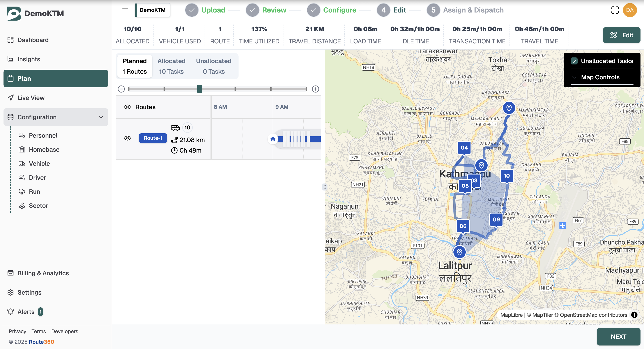Click the home icon on the Route-1 timeline
The height and width of the screenshot is (349, 644).
273,139
